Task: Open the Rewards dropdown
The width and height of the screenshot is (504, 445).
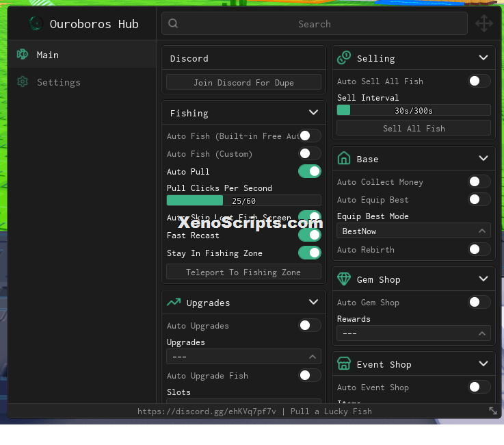Action: 414,333
